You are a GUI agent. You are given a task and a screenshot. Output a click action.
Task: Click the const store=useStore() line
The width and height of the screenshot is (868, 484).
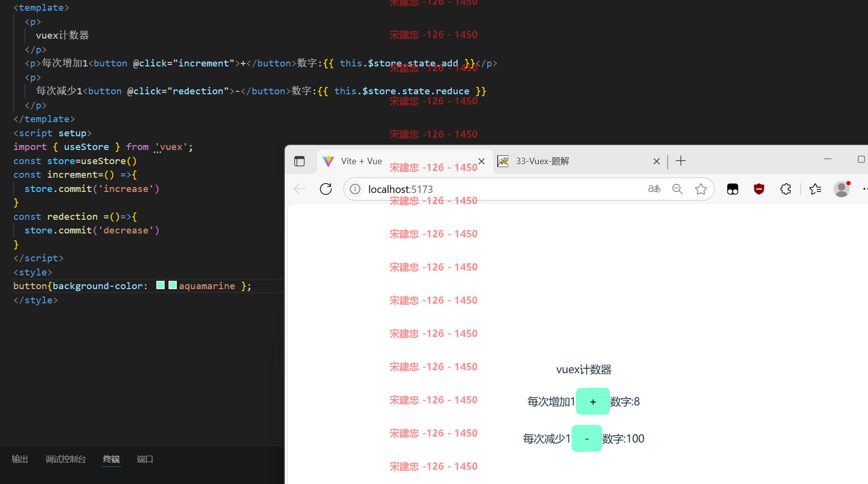click(75, 161)
